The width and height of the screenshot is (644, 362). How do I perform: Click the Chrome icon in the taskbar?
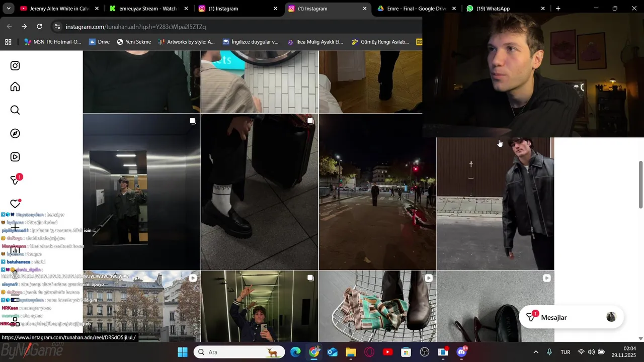[314, 352]
